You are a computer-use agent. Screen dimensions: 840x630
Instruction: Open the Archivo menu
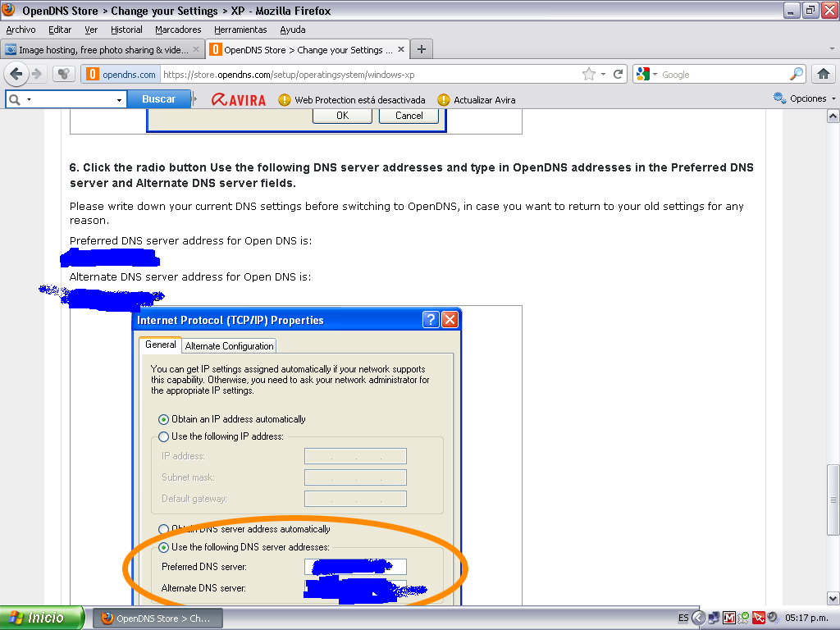click(x=21, y=30)
